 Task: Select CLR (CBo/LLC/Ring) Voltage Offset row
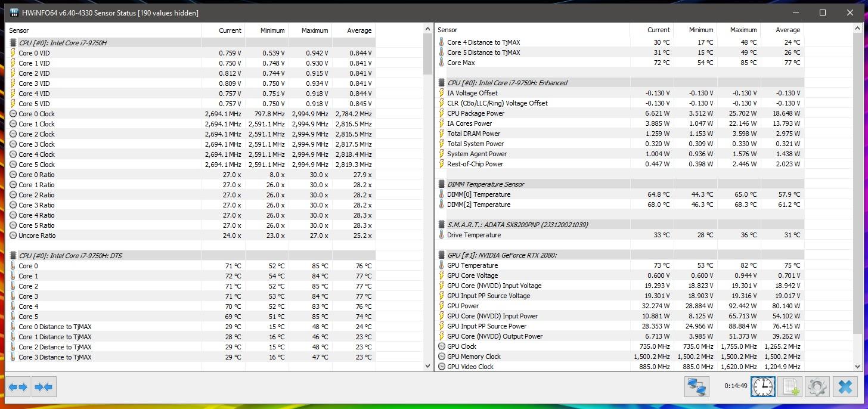pyautogui.click(x=619, y=103)
